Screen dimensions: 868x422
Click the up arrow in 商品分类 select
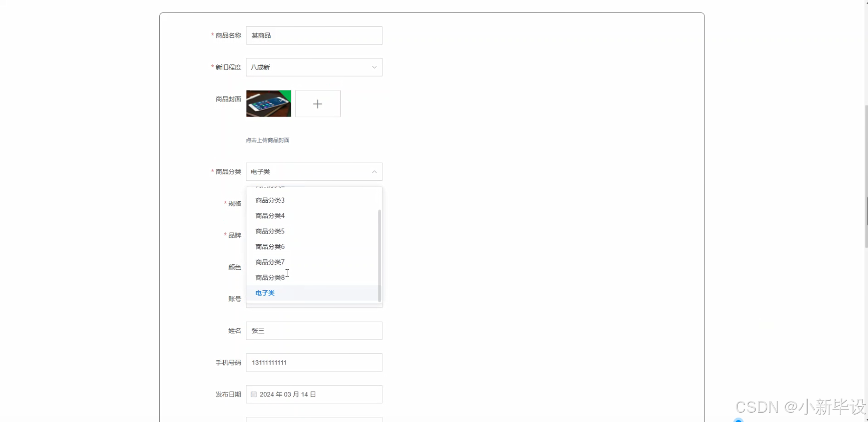(x=374, y=172)
